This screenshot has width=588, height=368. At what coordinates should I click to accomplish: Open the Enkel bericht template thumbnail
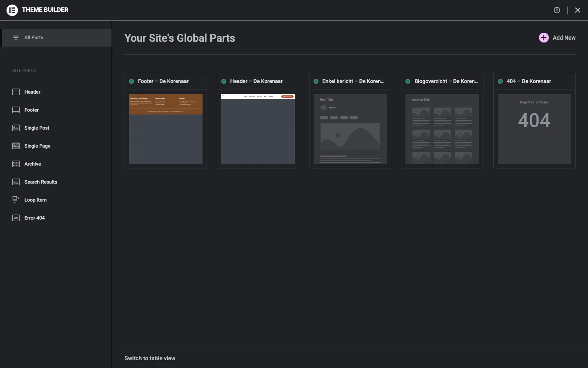click(350, 129)
